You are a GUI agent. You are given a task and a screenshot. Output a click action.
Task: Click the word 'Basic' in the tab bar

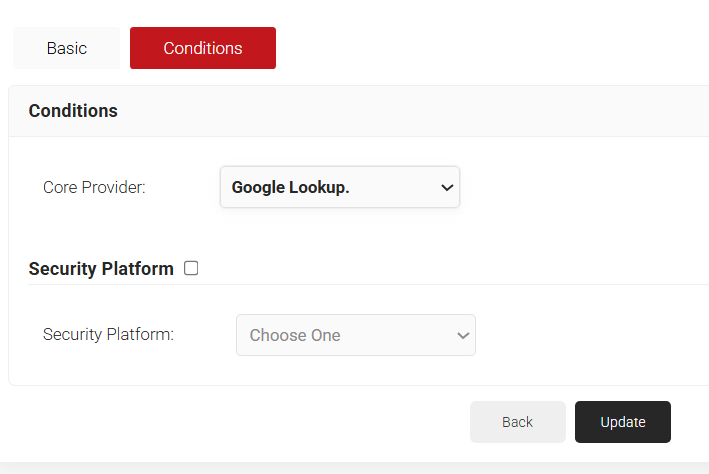[66, 48]
